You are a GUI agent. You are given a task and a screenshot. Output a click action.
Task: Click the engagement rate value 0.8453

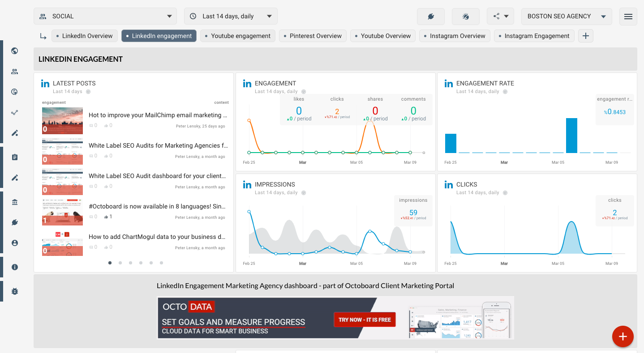(614, 112)
